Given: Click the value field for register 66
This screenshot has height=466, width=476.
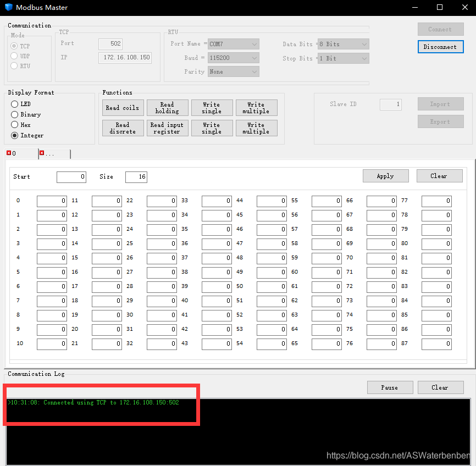Looking at the screenshot, I should tap(381, 201).
